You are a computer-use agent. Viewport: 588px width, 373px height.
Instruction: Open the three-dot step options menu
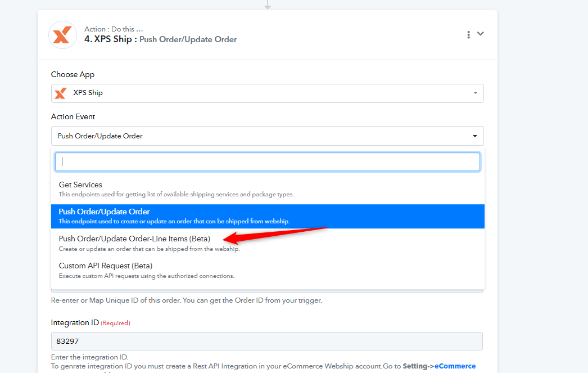pyautogui.click(x=468, y=35)
